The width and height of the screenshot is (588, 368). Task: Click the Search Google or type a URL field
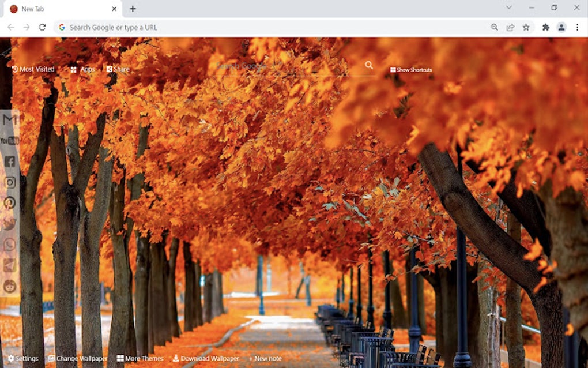pyautogui.click(x=173, y=27)
